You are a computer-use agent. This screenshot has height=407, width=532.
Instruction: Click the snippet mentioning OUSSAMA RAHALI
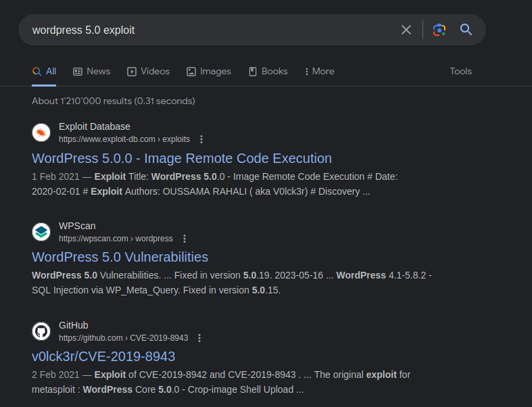click(x=214, y=184)
